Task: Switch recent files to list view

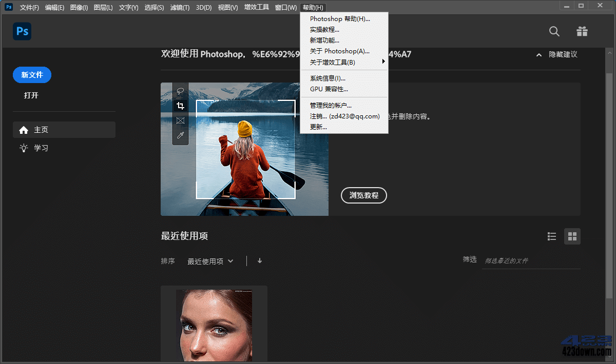Action: 551,236
